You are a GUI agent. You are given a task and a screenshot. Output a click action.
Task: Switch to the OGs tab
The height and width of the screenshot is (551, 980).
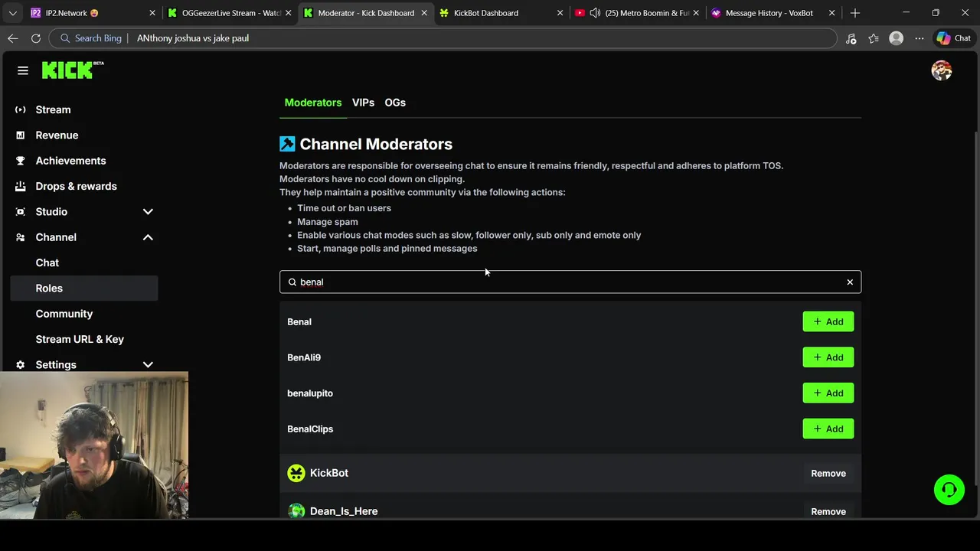[395, 103]
